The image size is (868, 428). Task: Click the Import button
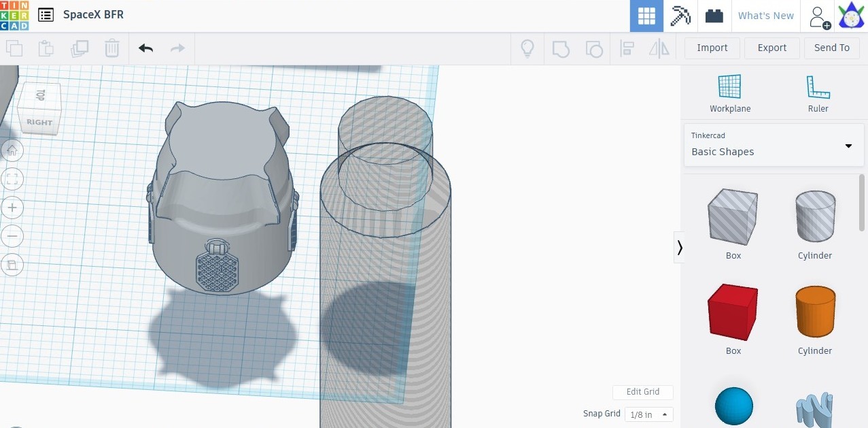[x=711, y=48]
